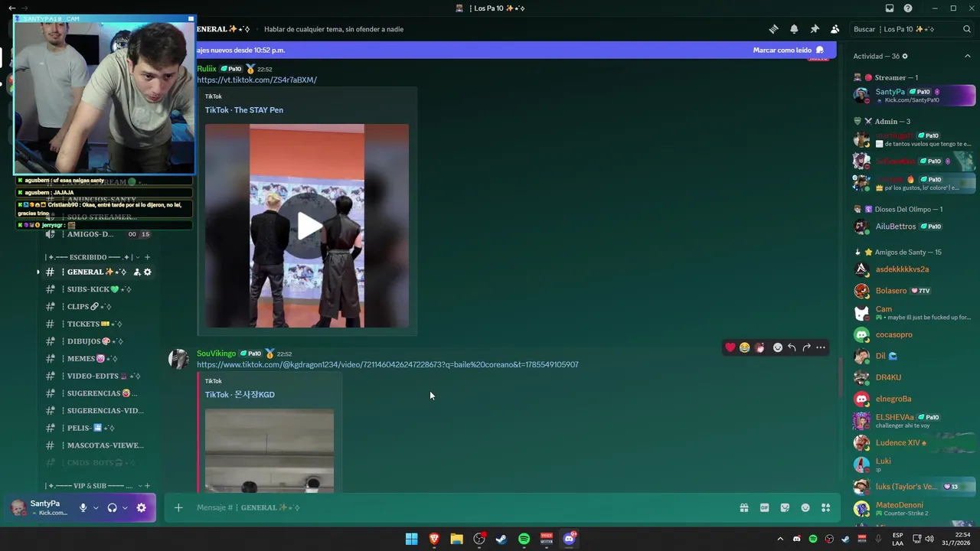The width and height of the screenshot is (980, 551).
Task: Collapse the Actividad panel chevron
Action: pyautogui.click(x=968, y=56)
